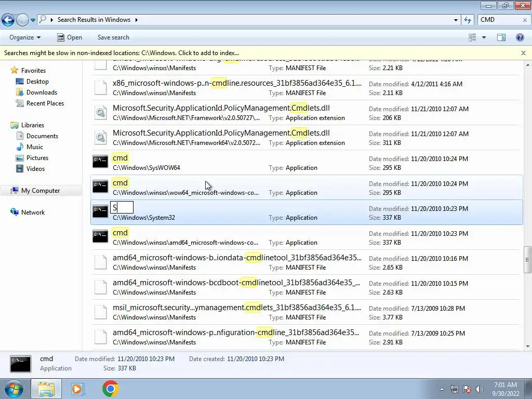Open the Organize menu
The height and width of the screenshot is (399, 532).
pos(25,37)
